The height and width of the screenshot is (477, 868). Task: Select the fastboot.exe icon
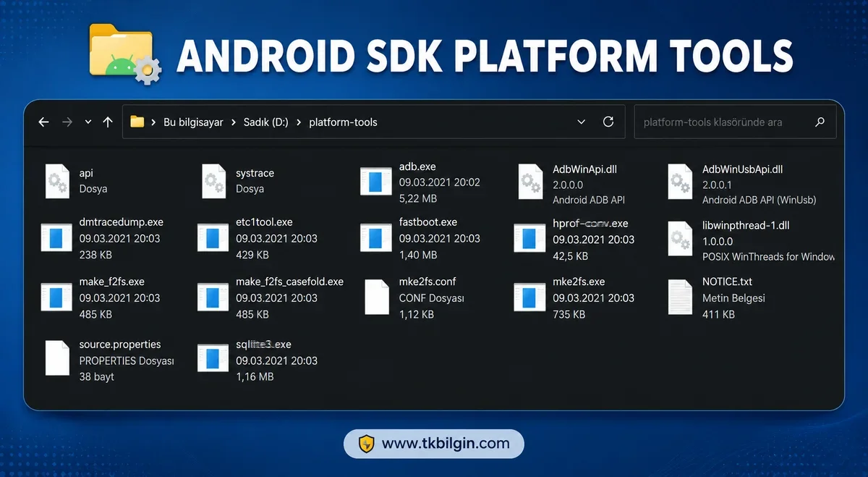click(x=375, y=237)
